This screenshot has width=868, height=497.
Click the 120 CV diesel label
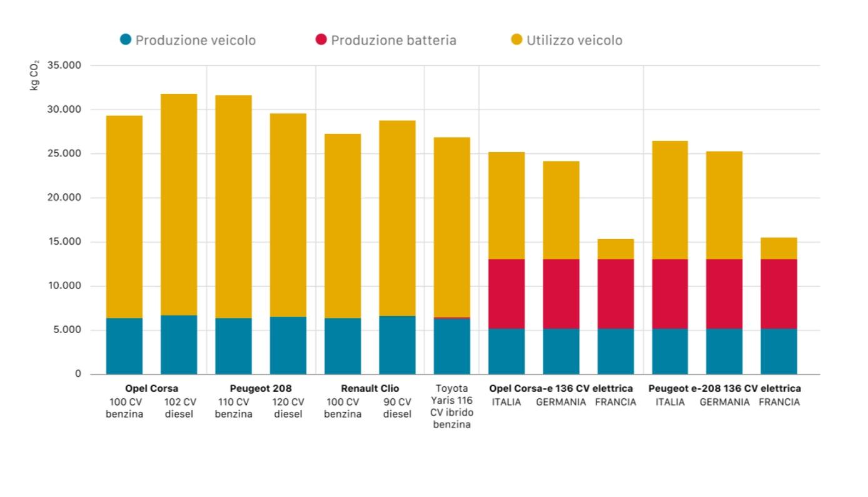[288, 408]
